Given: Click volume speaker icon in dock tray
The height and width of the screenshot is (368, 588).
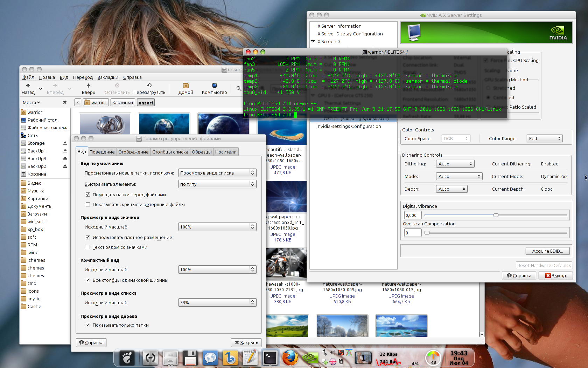Looking at the screenshot, I should tap(332, 353).
